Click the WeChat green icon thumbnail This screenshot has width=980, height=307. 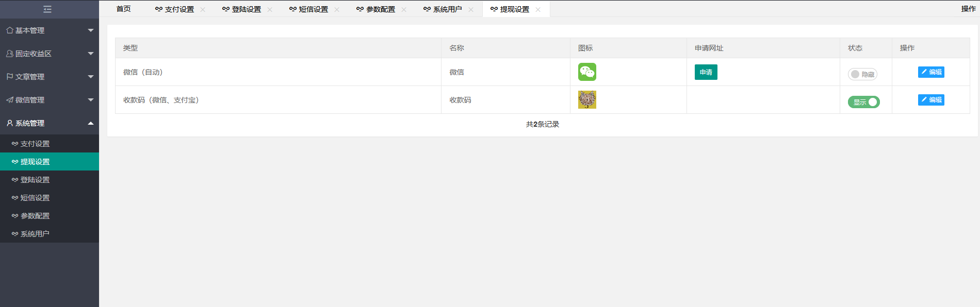pyautogui.click(x=587, y=72)
